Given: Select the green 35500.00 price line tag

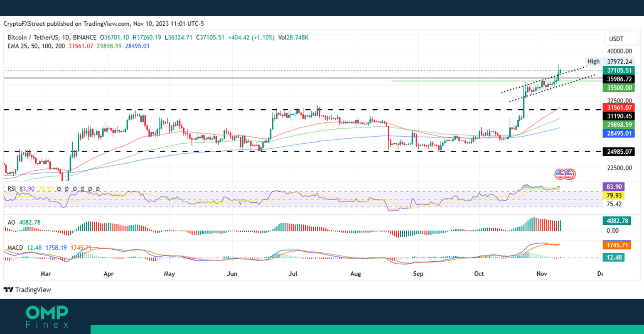Looking at the screenshot, I should coord(619,88).
